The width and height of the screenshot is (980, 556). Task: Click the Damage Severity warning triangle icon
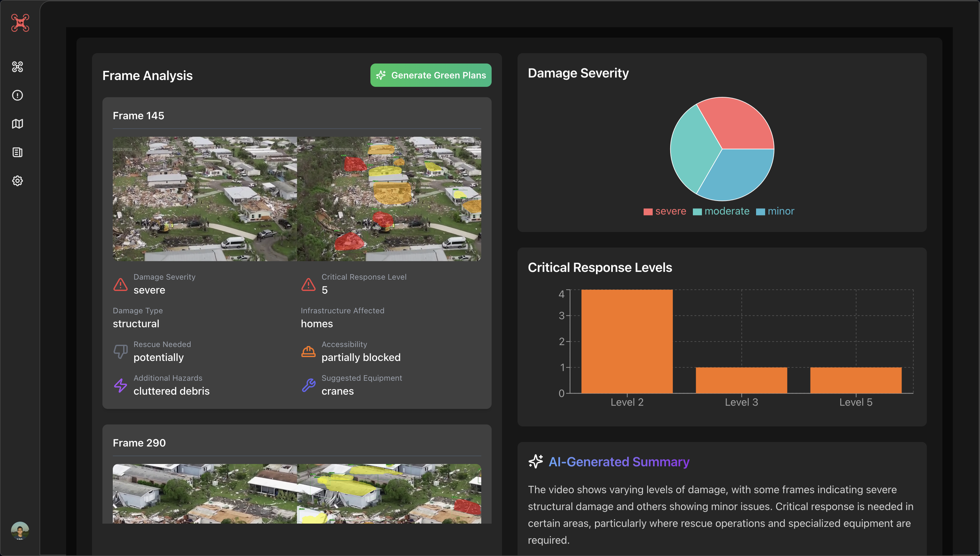point(120,284)
